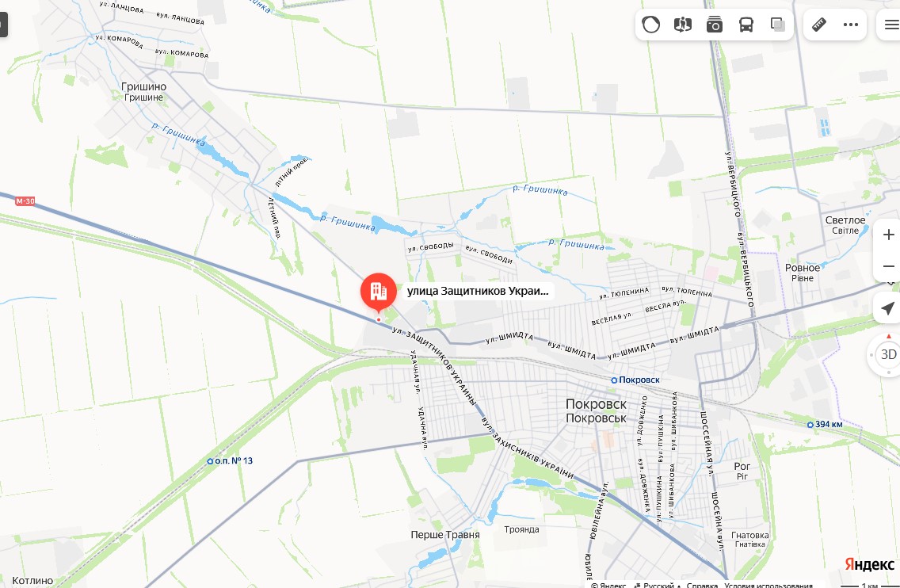Open Условия использования terms link
This screenshot has height=588, width=900.
click(768, 585)
